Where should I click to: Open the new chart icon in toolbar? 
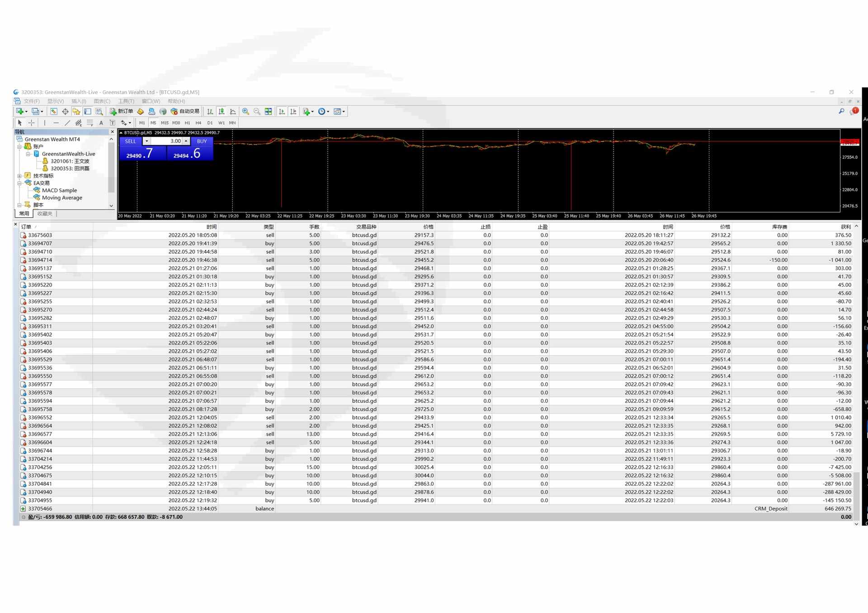click(x=20, y=112)
